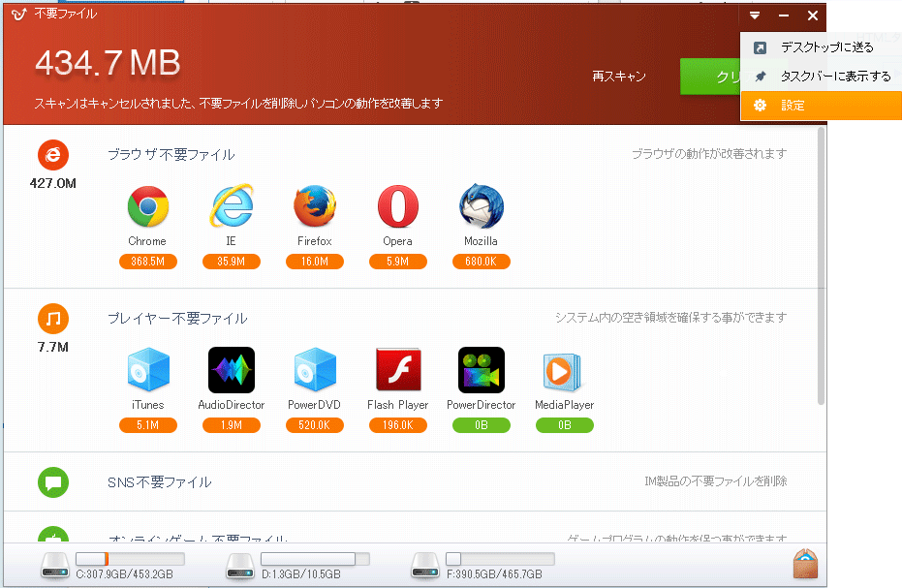Click Mozilla's 680.0K size badge
The image size is (902, 588).
[x=482, y=262]
